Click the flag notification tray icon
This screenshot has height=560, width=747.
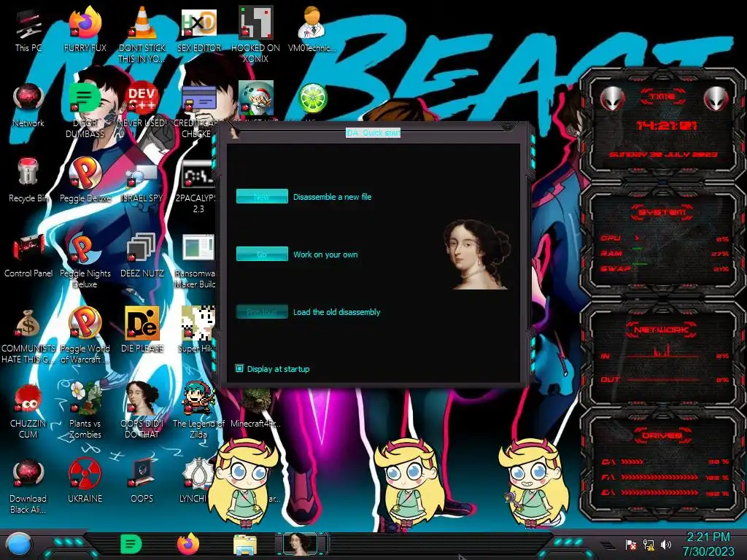tap(631, 545)
